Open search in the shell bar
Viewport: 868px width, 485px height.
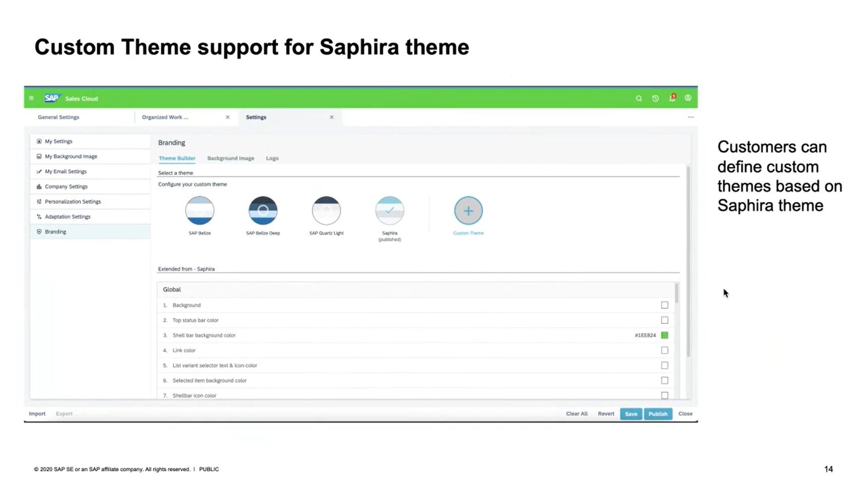click(639, 99)
